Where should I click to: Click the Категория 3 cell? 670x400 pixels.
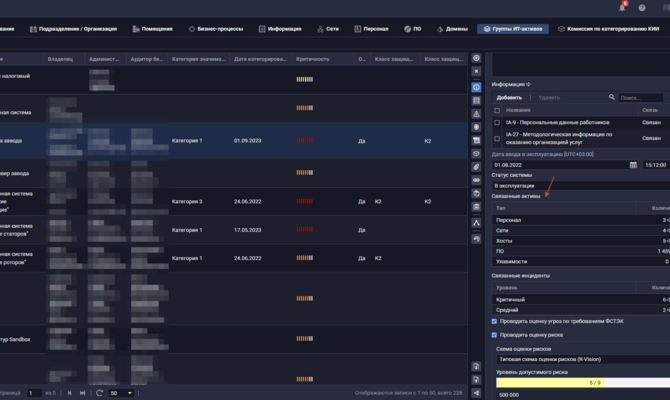pos(187,201)
